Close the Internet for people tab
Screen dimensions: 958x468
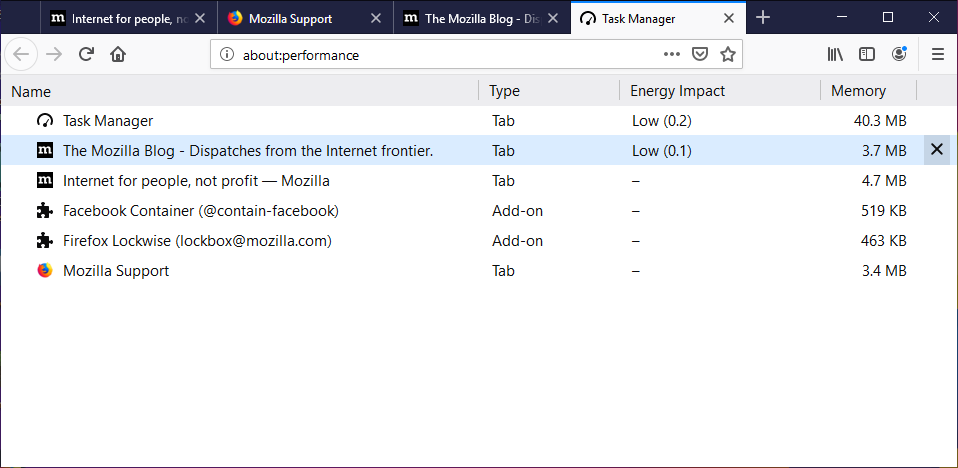pos(200,18)
